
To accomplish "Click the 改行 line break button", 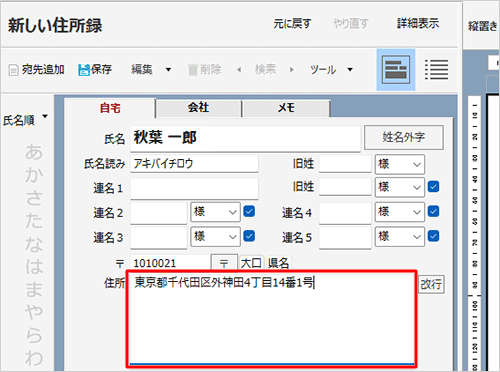I will [431, 284].
